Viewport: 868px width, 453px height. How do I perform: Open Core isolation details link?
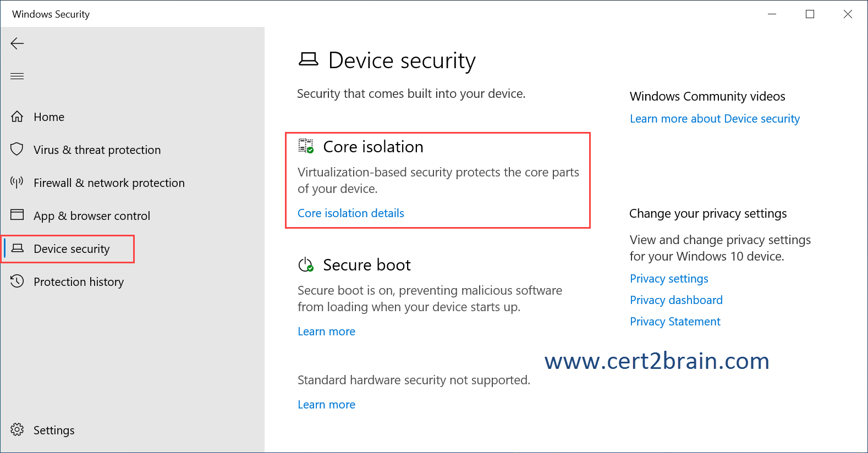351,213
